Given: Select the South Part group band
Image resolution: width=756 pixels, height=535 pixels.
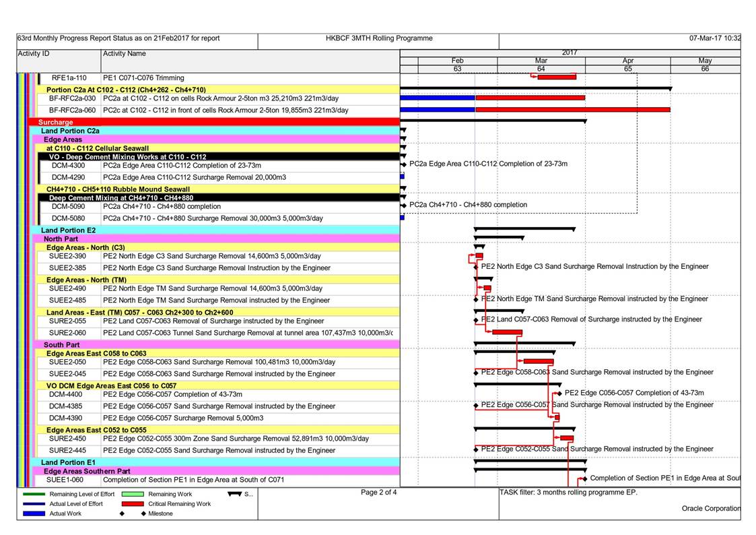Looking at the screenshot, I should pyautogui.click(x=217, y=344).
